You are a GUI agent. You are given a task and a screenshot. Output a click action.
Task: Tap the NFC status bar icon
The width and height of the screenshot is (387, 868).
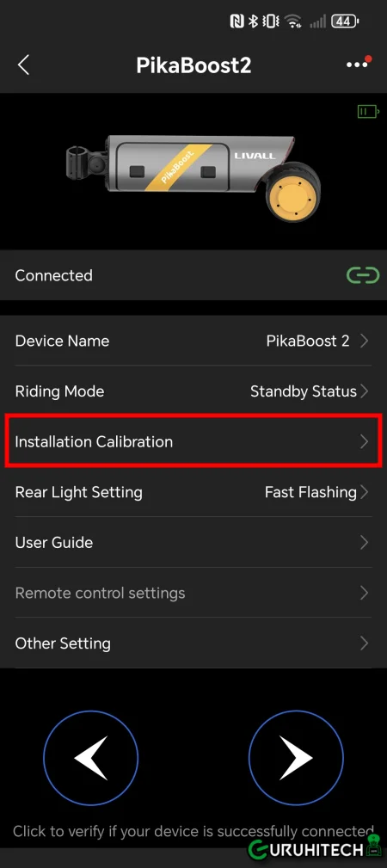click(237, 22)
